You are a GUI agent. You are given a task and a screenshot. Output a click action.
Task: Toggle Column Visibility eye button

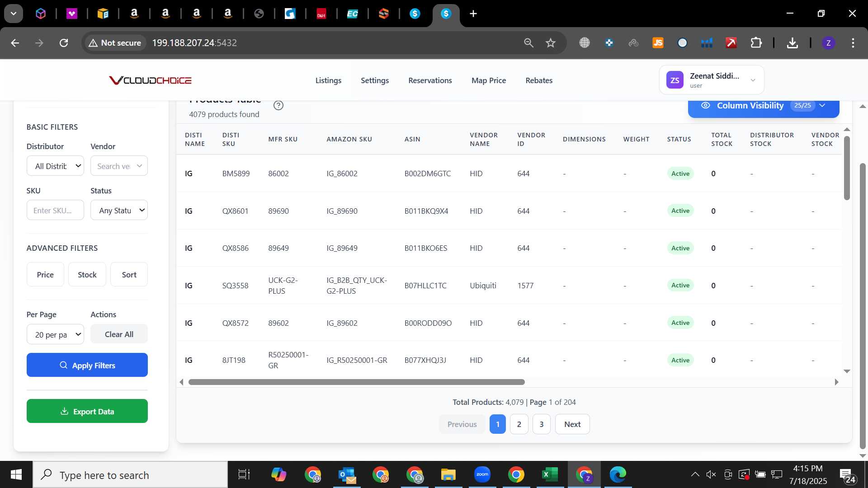point(764,106)
